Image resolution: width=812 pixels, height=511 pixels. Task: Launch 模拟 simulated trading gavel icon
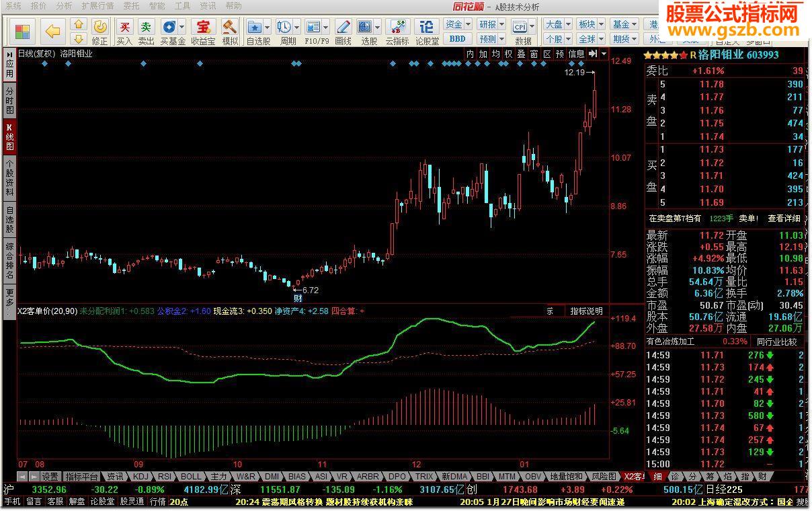click(x=230, y=26)
